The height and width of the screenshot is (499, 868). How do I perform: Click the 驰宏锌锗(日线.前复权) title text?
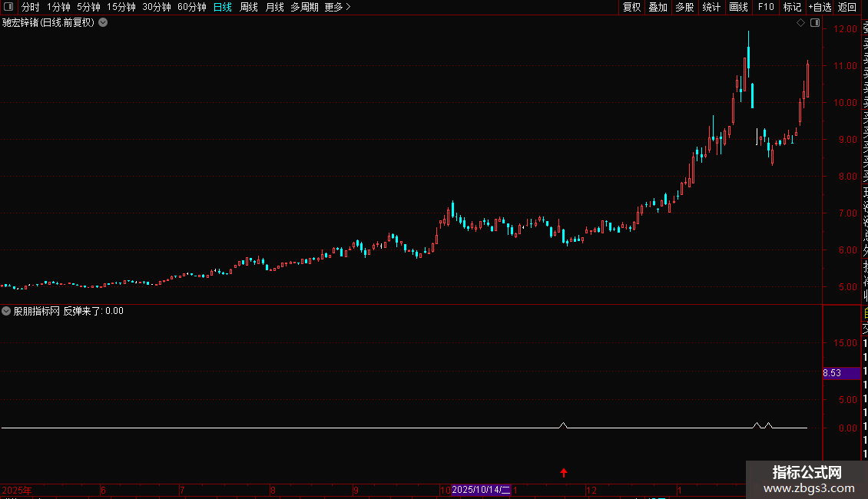click(48, 23)
